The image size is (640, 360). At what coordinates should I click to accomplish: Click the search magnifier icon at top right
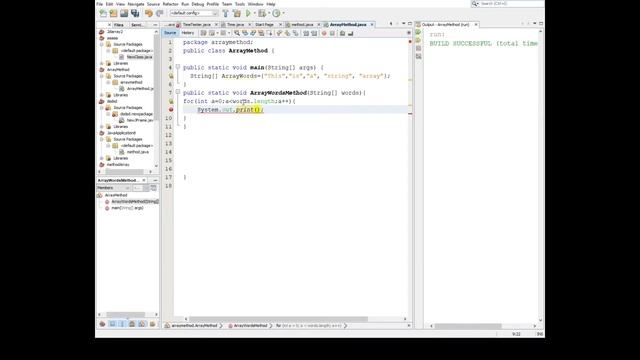(x=475, y=4)
